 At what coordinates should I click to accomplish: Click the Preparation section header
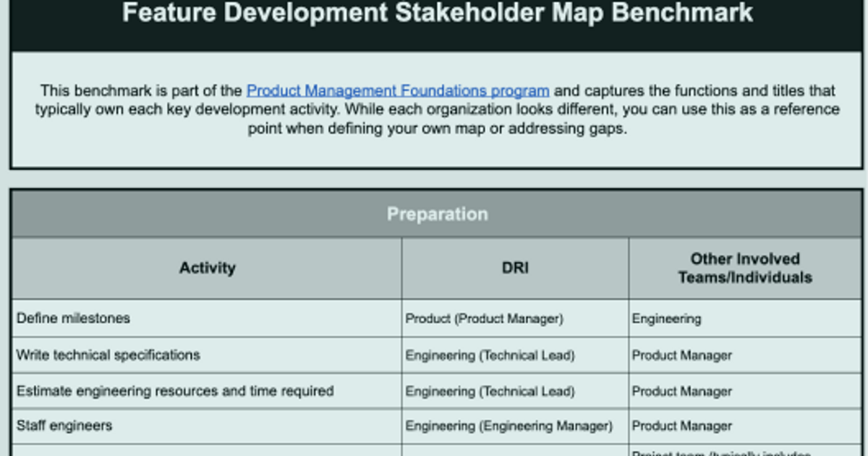[x=437, y=214]
